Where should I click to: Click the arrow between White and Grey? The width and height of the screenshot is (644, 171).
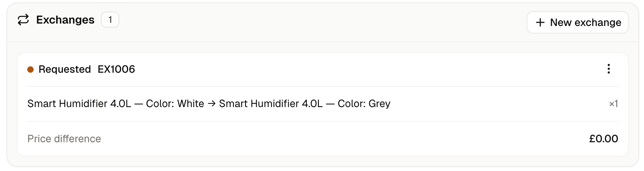tap(211, 104)
